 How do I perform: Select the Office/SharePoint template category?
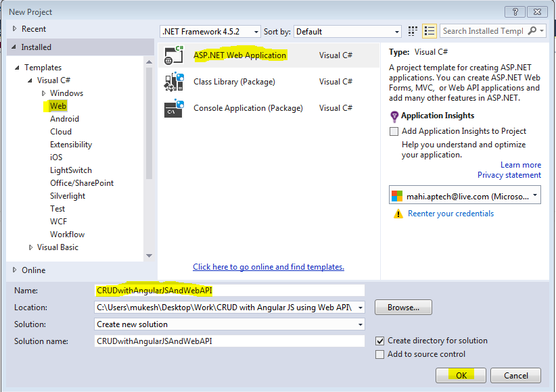tap(82, 183)
